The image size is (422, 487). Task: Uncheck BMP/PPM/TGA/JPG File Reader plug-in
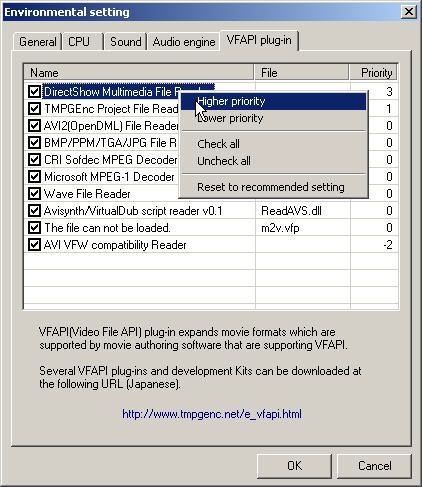click(34, 142)
